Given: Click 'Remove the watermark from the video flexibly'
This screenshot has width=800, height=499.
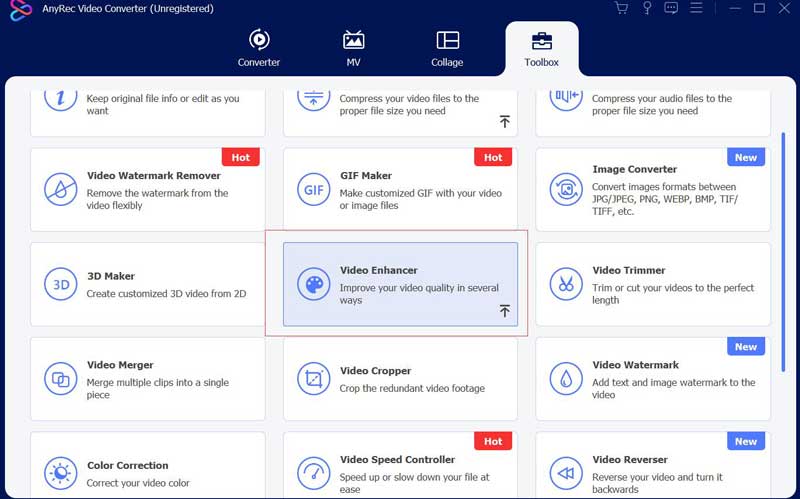Looking at the screenshot, I should pyautogui.click(x=157, y=199).
